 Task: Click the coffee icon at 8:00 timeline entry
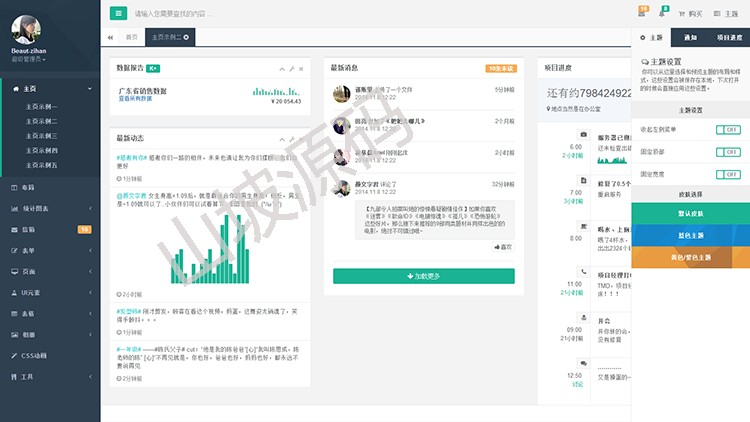(583, 226)
